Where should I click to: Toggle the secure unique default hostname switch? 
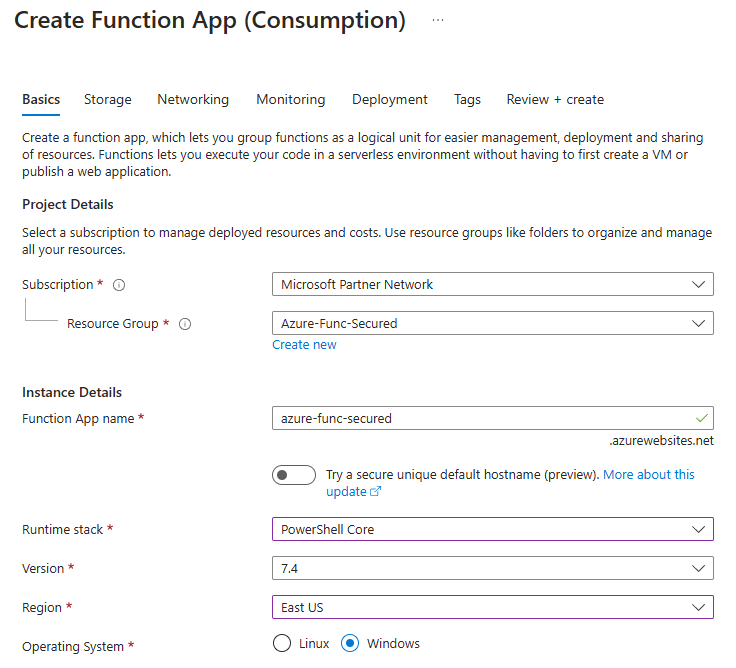tap(294, 475)
